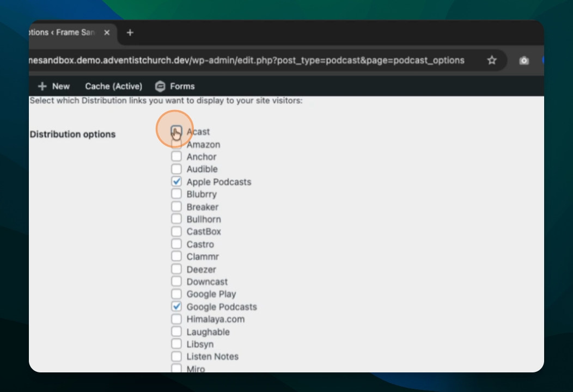Close the Frame Sandbox browser tab

point(107,33)
